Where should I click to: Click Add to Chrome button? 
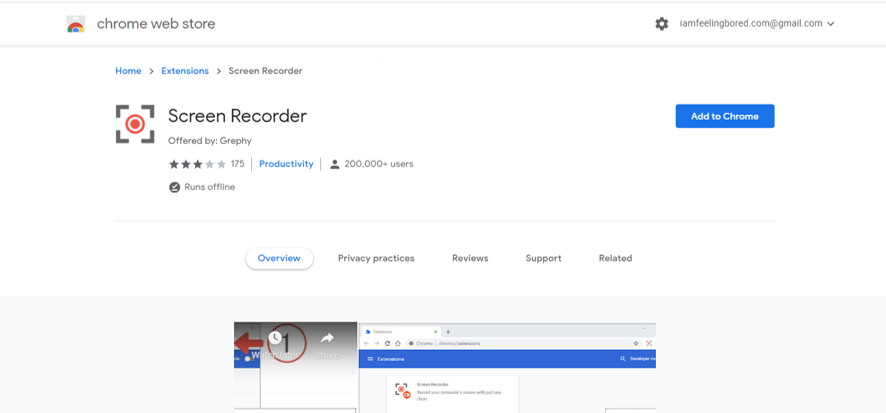(x=724, y=116)
